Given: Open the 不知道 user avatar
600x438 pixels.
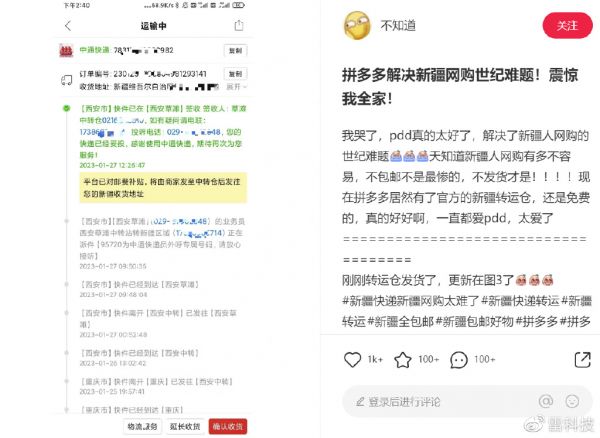Looking at the screenshot, I should tap(357, 25).
